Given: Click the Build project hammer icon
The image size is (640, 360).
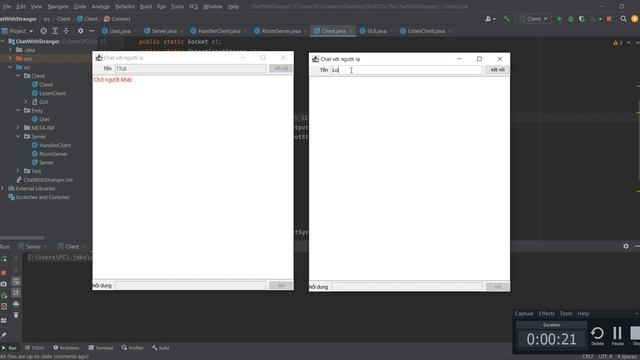Looking at the screenshot, I should [507, 19].
